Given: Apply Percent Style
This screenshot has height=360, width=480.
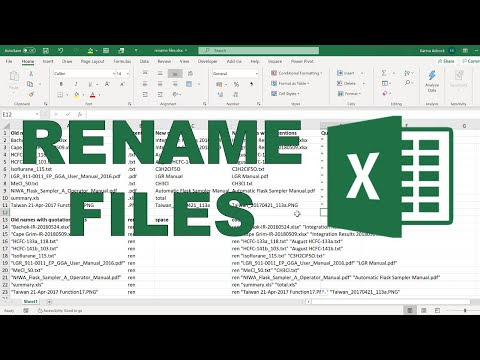Looking at the screenshot, I should pyautogui.click(x=236, y=84).
